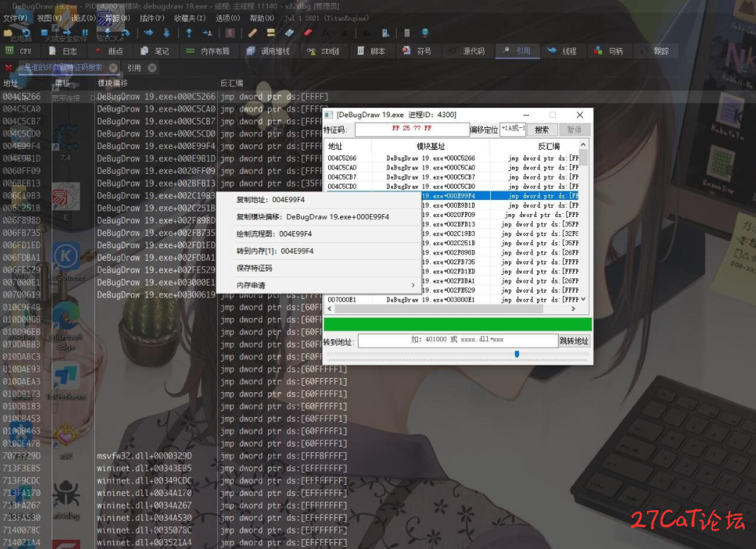Switch to the 线程 threads tab
The image size is (756, 549).
[563, 51]
